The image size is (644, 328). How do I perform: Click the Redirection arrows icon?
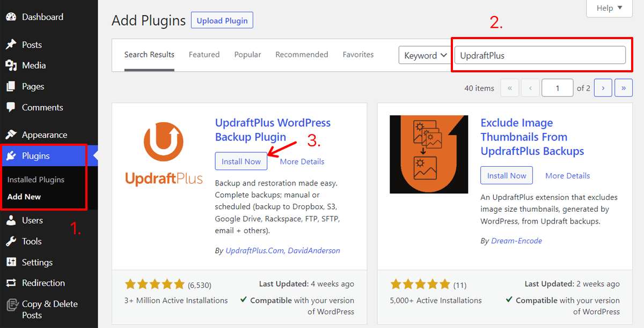pyautogui.click(x=11, y=283)
